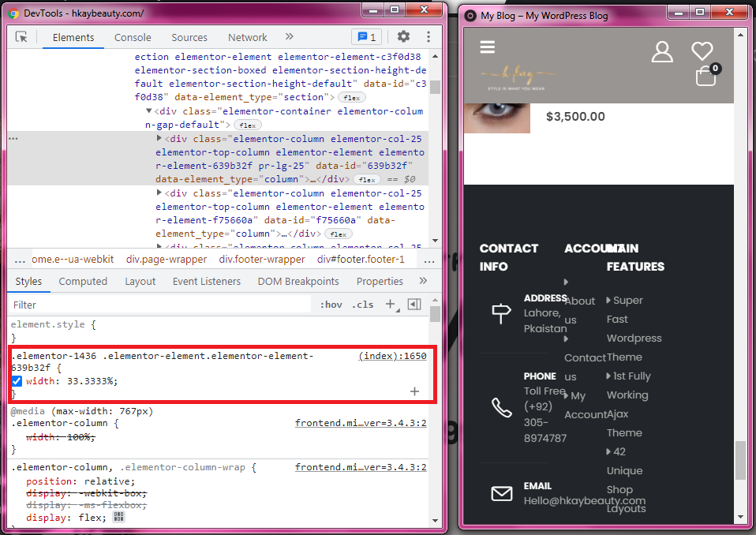Open (index):1650 source link
The image size is (756, 535).
click(x=392, y=356)
